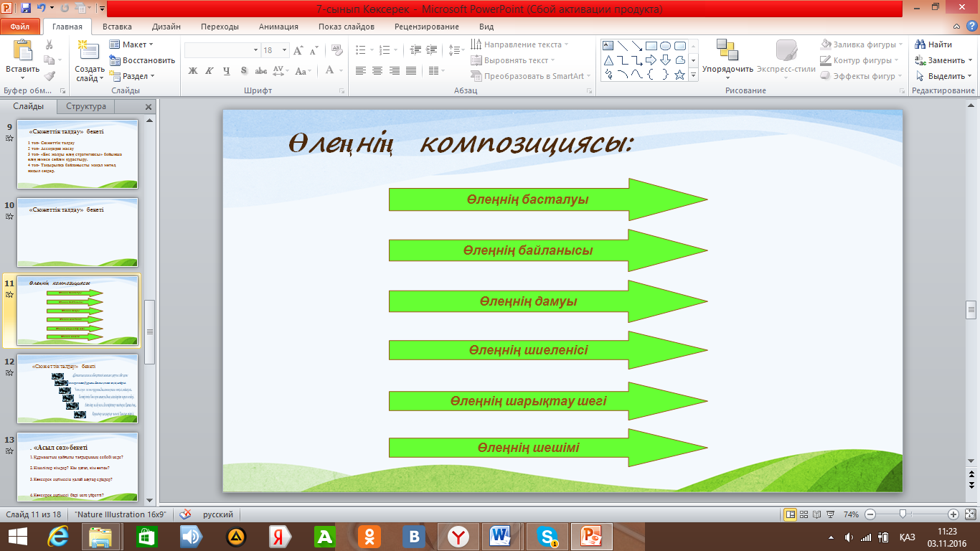Viewport: 980px width, 551px height.
Task: Toggle bold formatting Ж
Action: [192, 70]
